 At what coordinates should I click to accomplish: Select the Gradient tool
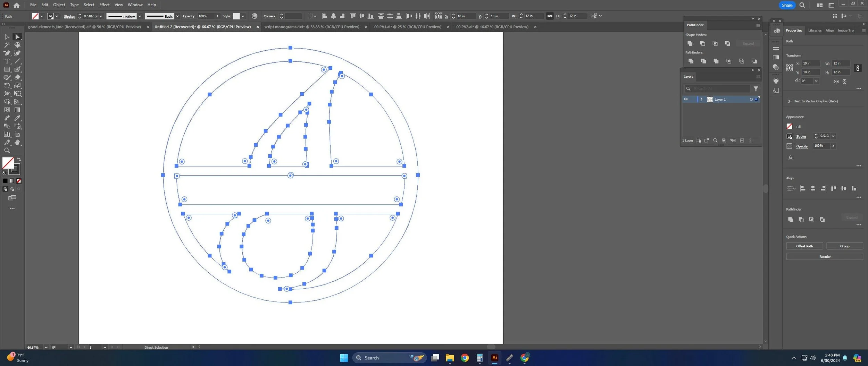click(17, 110)
